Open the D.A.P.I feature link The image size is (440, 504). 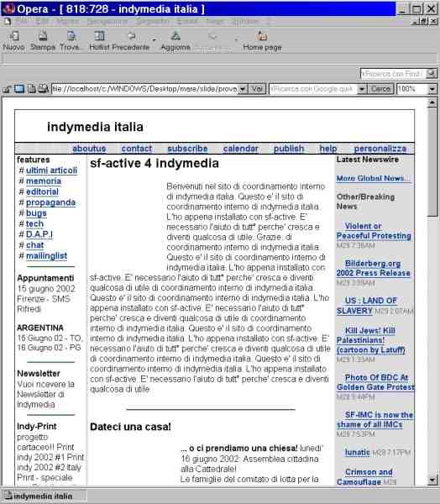39,234
